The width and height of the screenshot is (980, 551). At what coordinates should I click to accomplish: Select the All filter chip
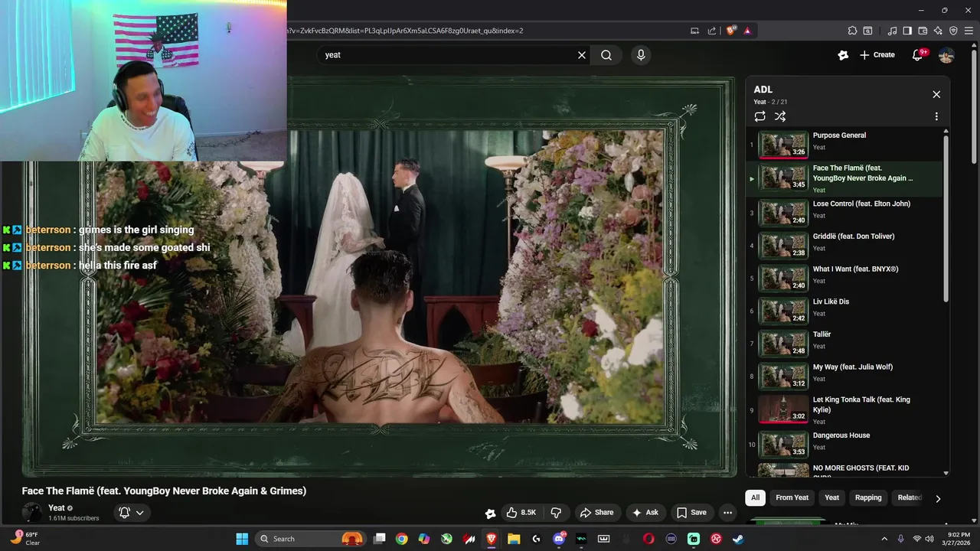[x=755, y=497]
